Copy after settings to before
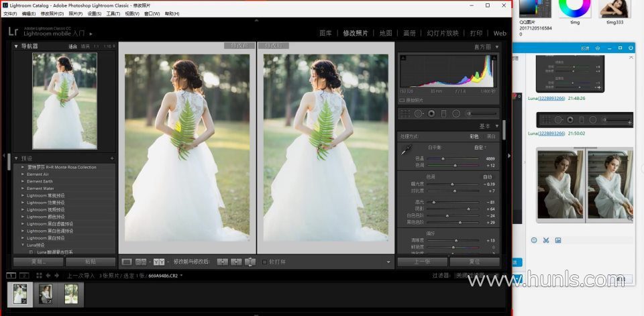 pyautogui.click(x=236, y=262)
